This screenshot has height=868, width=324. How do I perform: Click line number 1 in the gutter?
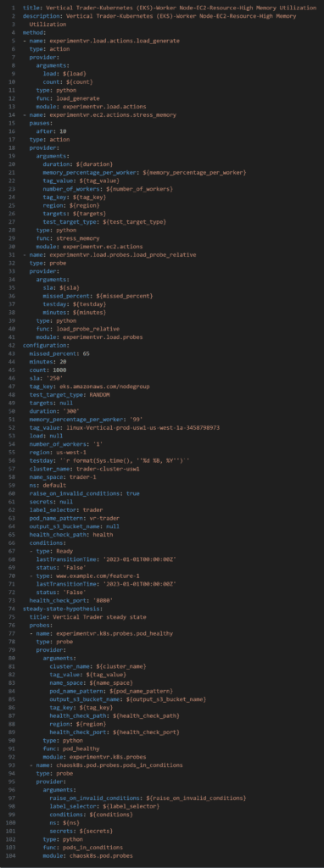(14, 8)
